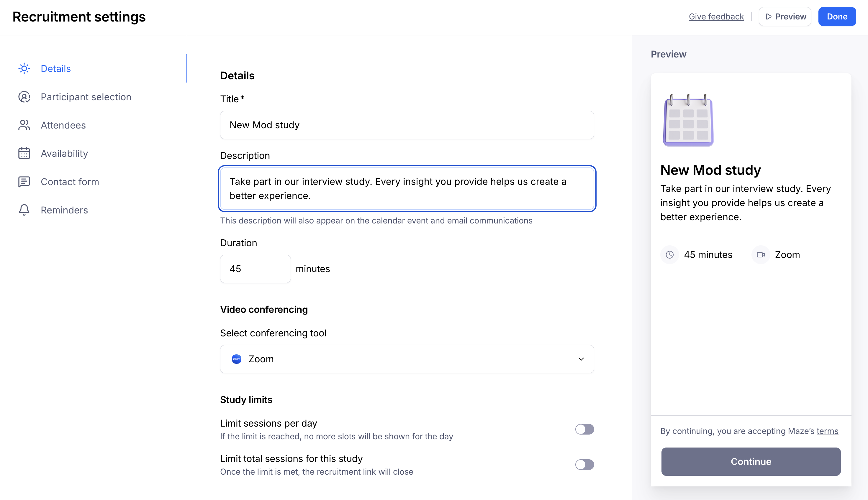Open the Zoom conferencing tool dropdown
The width and height of the screenshot is (868, 500).
[x=407, y=359]
